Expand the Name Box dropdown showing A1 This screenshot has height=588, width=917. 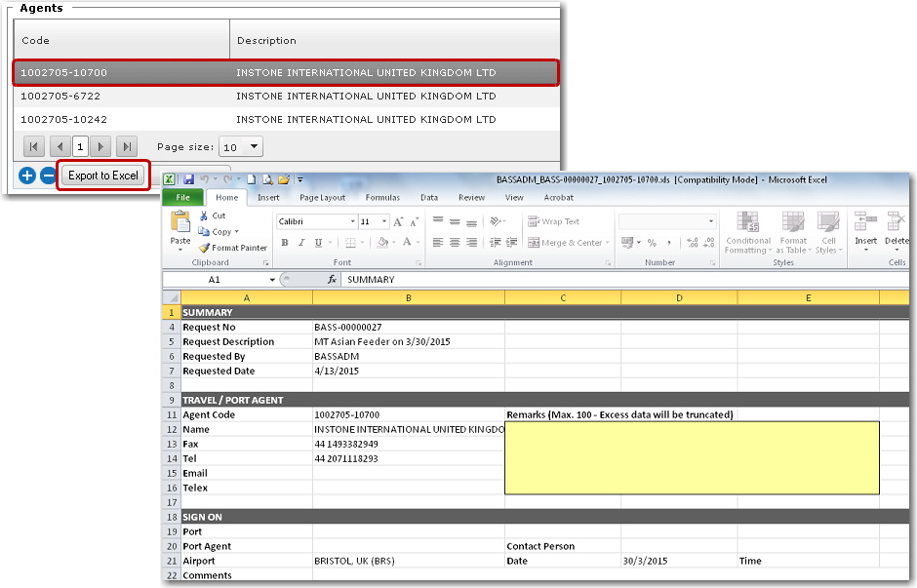(271, 279)
